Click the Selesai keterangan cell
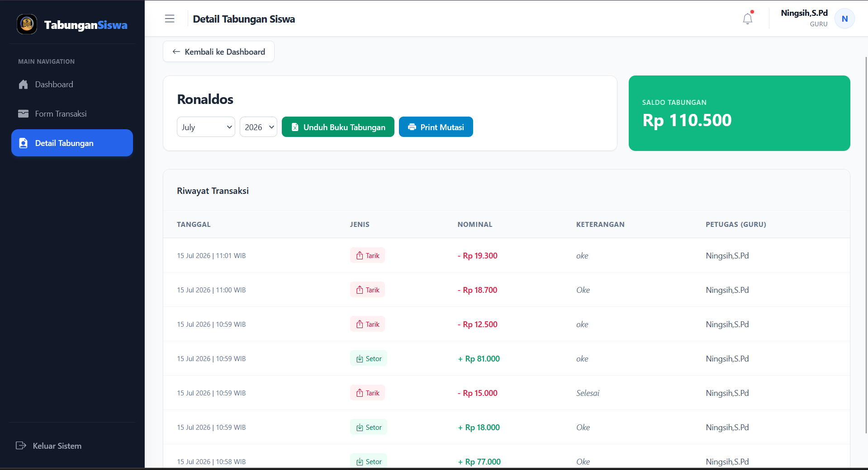The image size is (868, 470). click(x=588, y=393)
